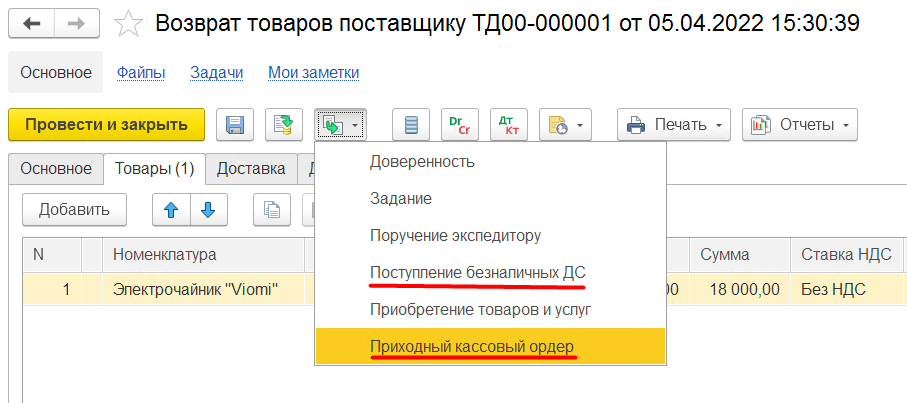Open the reminder clock dropdown button
The width and height of the screenshot is (907, 403).
tap(565, 124)
